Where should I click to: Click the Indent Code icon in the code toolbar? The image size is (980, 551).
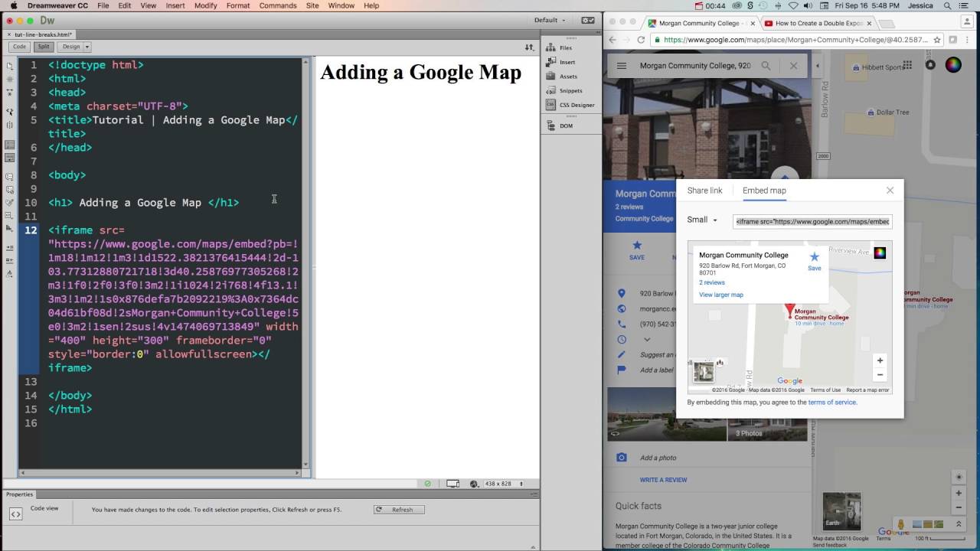tap(10, 248)
